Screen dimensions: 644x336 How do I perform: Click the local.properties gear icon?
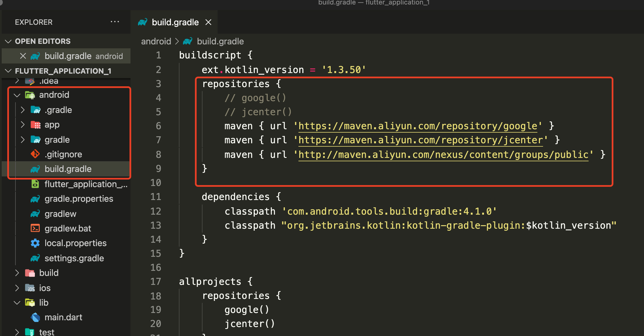point(35,243)
